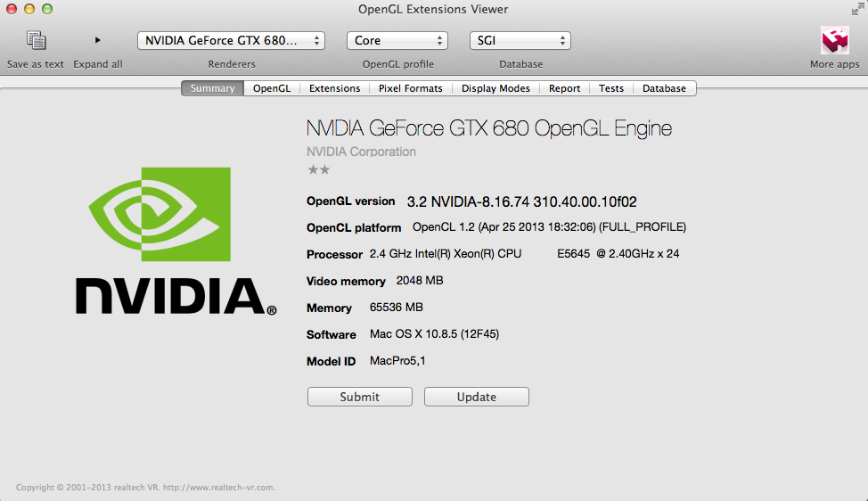Toggle fullscreen with the corner arrows icon
Image resolution: width=868 pixels, height=501 pixels.
tap(857, 9)
